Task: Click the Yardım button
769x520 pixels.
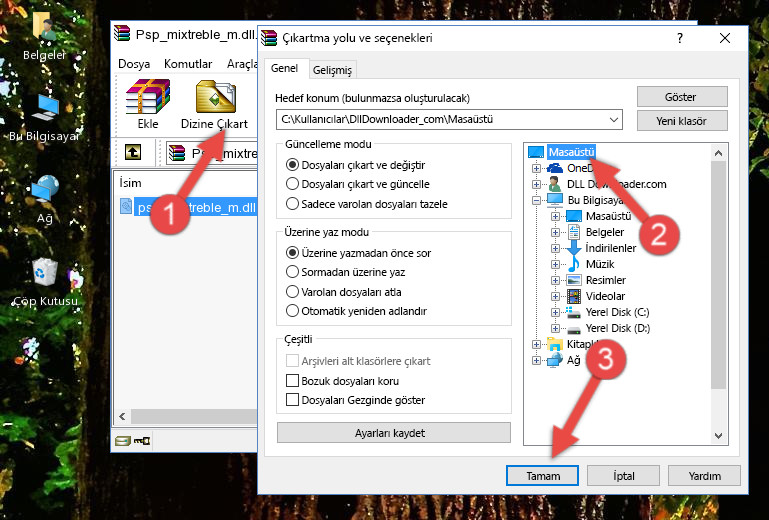Action: [704, 476]
